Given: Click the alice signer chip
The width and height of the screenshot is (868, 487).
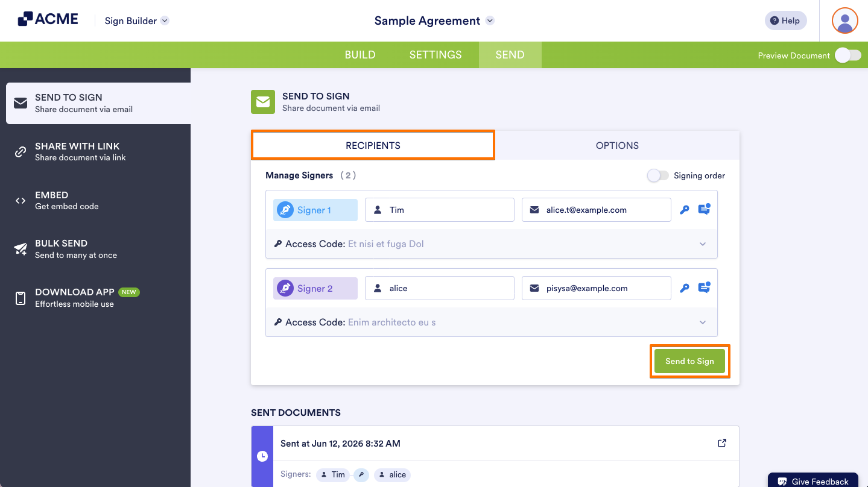Looking at the screenshot, I should (x=392, y=474).
